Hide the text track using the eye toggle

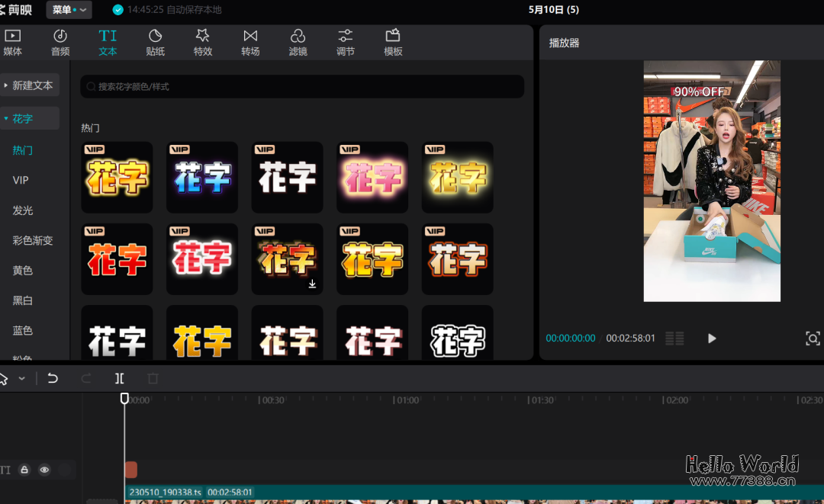[x=44, y=470]
